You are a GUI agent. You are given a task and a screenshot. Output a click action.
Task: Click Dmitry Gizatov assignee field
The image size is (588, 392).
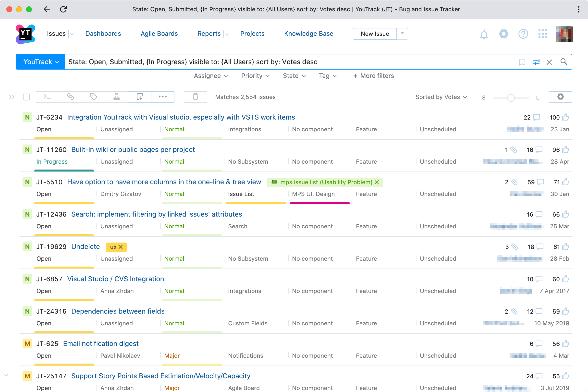point(121,194)
